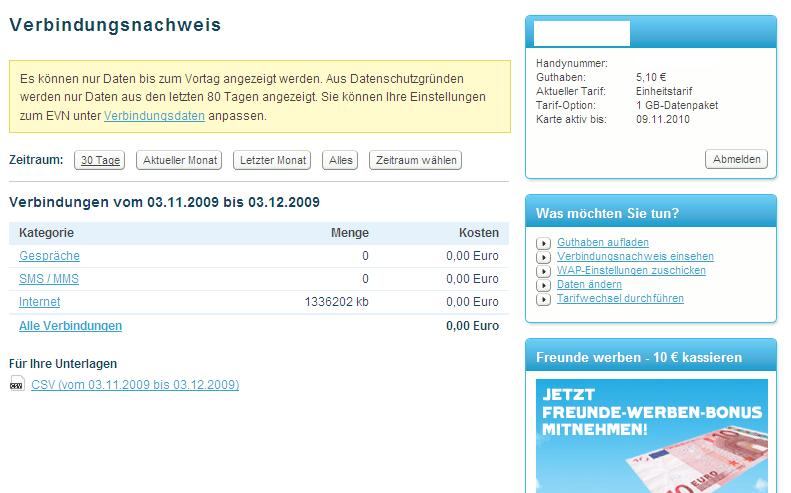
Task: Click the Kategorie column header
Action: 46,233
